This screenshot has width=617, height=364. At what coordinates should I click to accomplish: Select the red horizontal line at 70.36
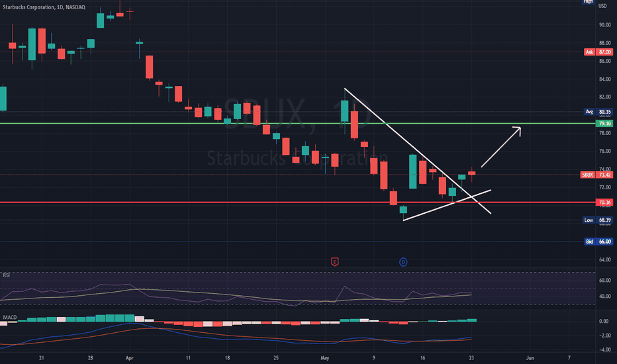298,203
